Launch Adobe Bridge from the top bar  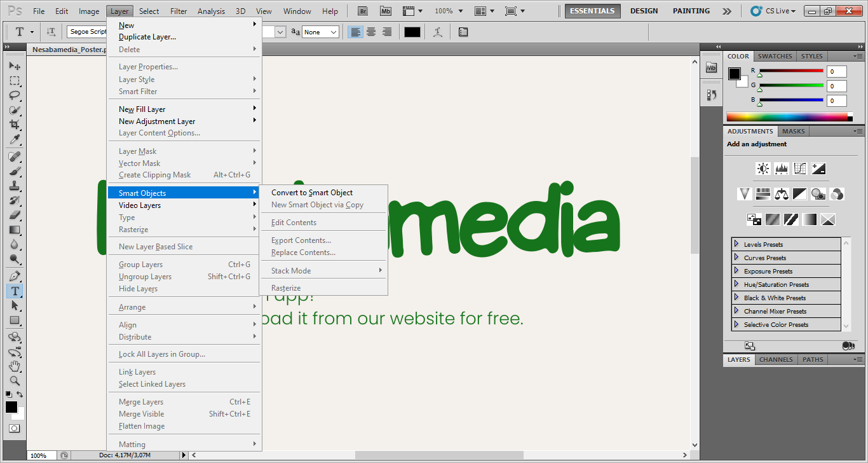362,11
